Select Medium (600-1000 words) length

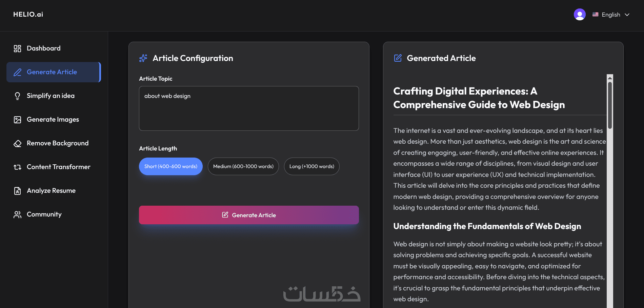[x=243, y=166]
